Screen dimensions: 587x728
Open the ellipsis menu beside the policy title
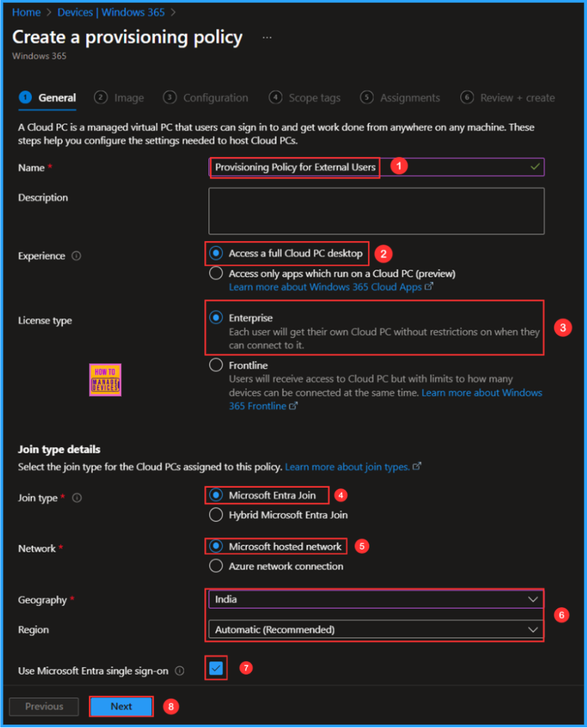(267, 37)
